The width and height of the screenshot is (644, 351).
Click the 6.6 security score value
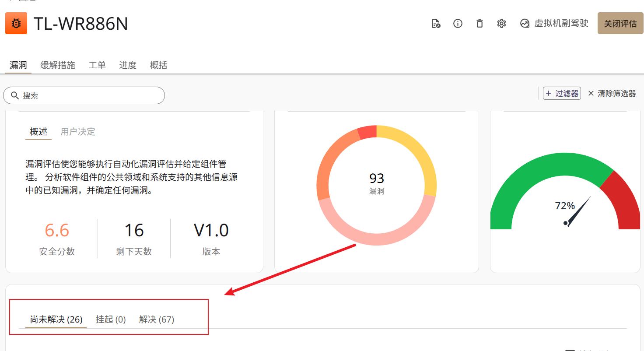(x=57, y=230)
